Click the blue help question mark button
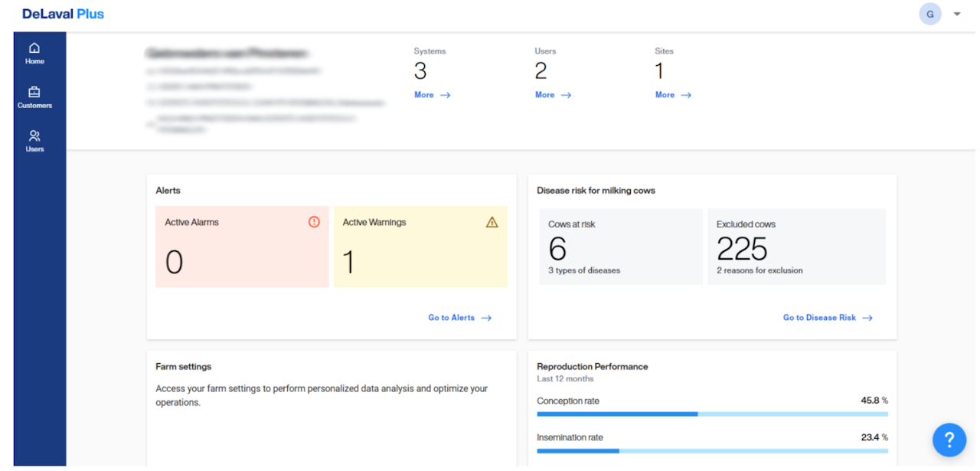 [x=949, y=440]
